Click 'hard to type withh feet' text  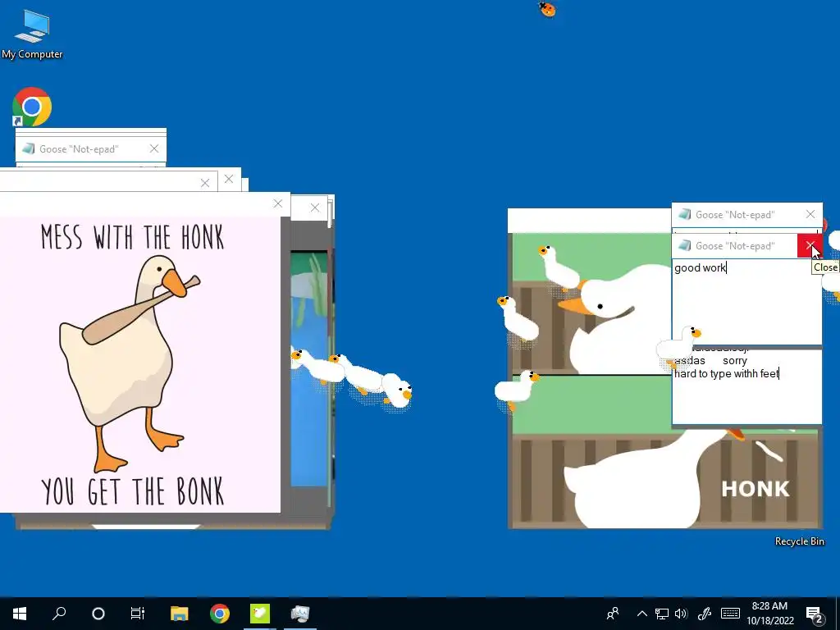[727, 374]
